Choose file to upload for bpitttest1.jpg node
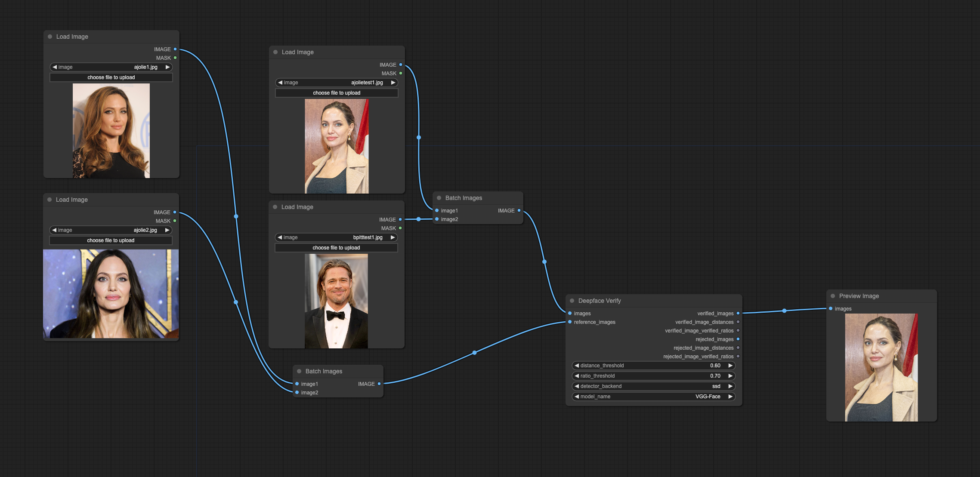The image size is (980, 477). pos(336,248)
